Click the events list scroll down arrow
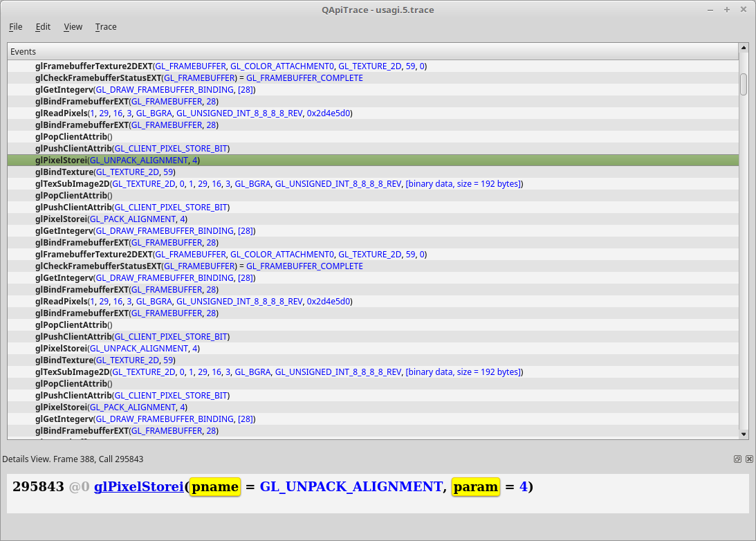 pyautogui.click(x=744, y=434)
